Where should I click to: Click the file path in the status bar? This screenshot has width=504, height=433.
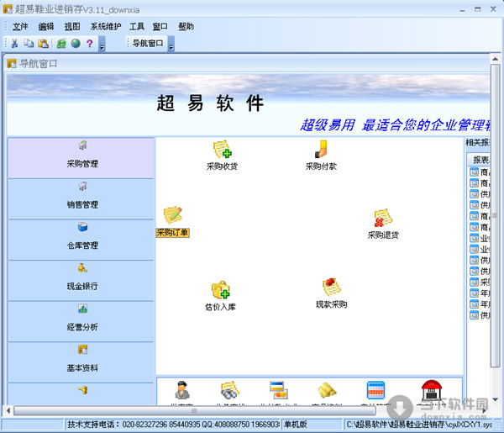click(x=419, y=425)
